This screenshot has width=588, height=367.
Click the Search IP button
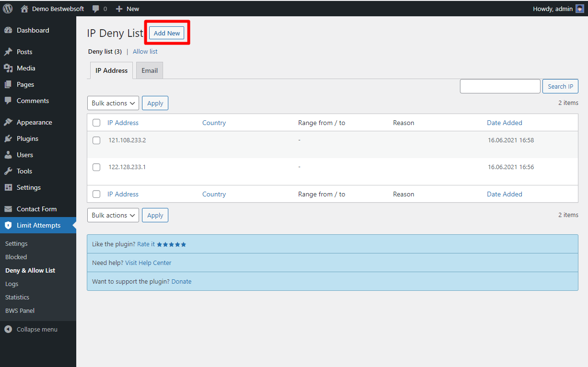point(560,86)
